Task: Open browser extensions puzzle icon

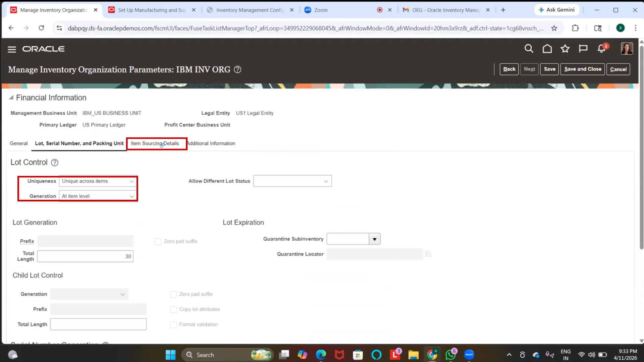Action: [575, 28]
